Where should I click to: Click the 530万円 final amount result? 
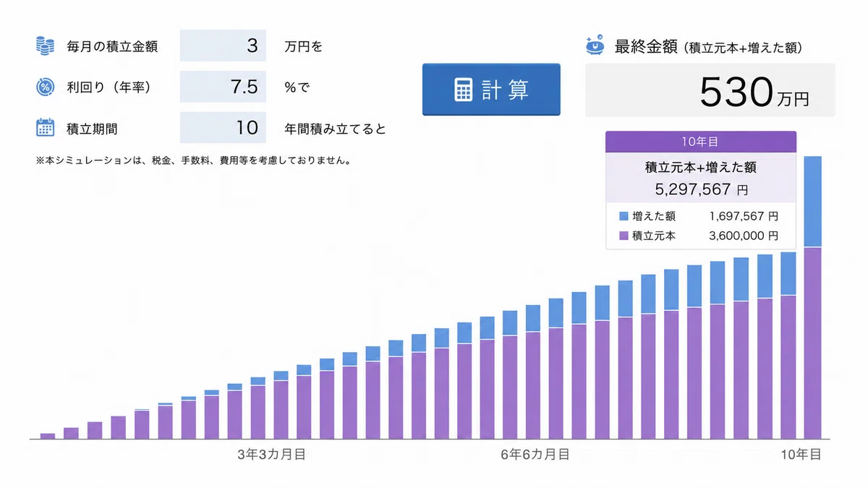754,92
